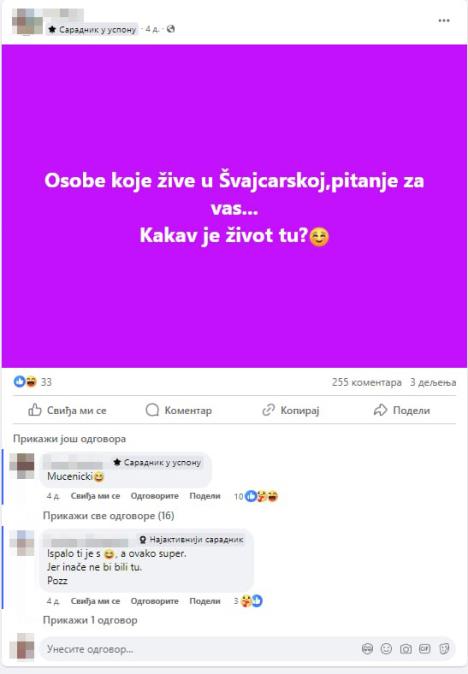
Task: Expand Прикажи још одговора
Action: pyautogui.click(x=70, y=439)
